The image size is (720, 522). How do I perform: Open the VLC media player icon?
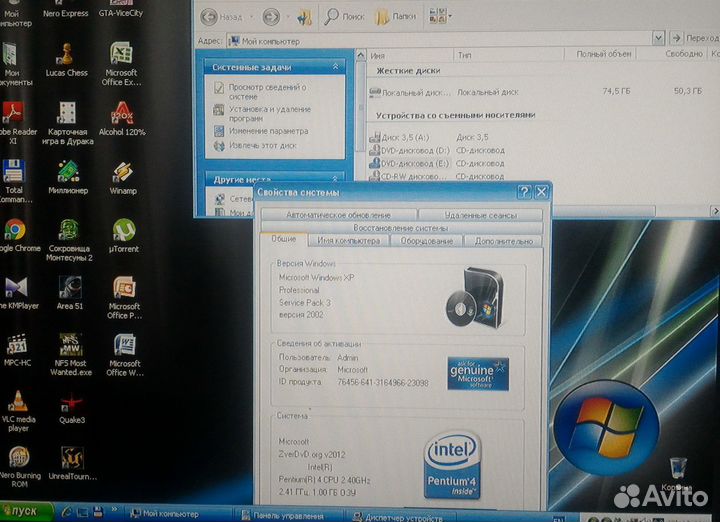click(x=18, y=411)
